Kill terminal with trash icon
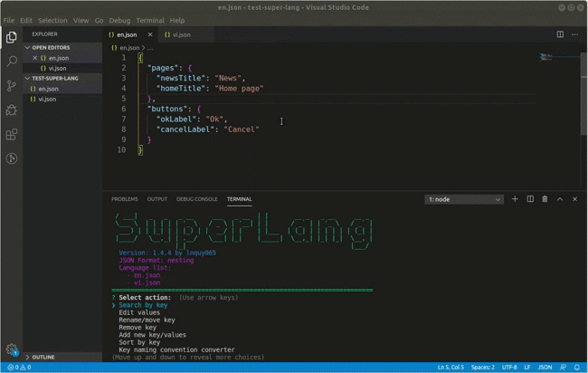588x373 pixels. (545, 199)
